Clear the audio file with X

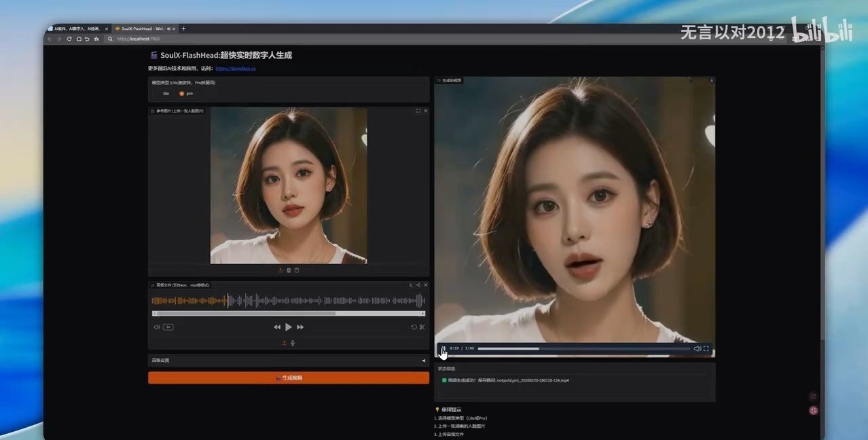pyautogui.click(x=426, y=285)
